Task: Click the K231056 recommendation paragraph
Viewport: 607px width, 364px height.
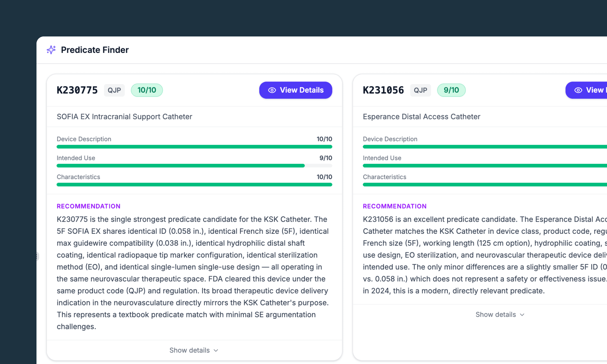Action: pyautogui.click(x=485, y=255)
